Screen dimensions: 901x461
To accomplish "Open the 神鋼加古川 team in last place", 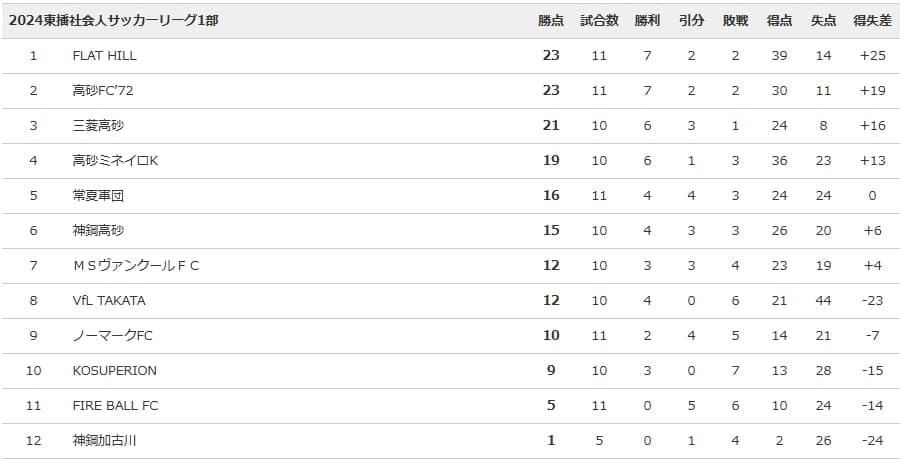I will pyautogui.click(x=104, y=441).
